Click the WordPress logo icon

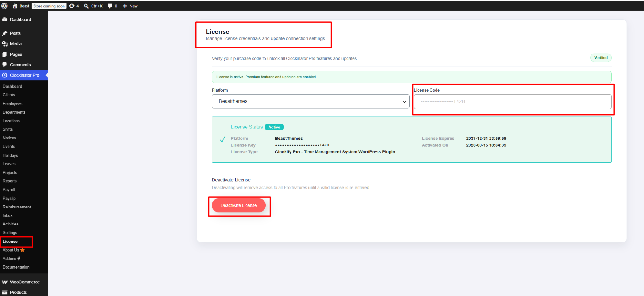[x=4, y=6]
